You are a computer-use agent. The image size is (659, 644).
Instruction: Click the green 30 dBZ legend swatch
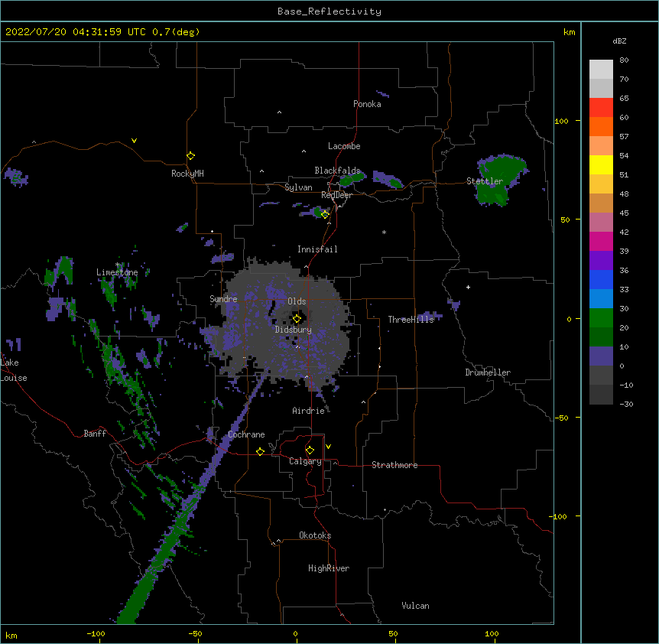pos(601,318)
